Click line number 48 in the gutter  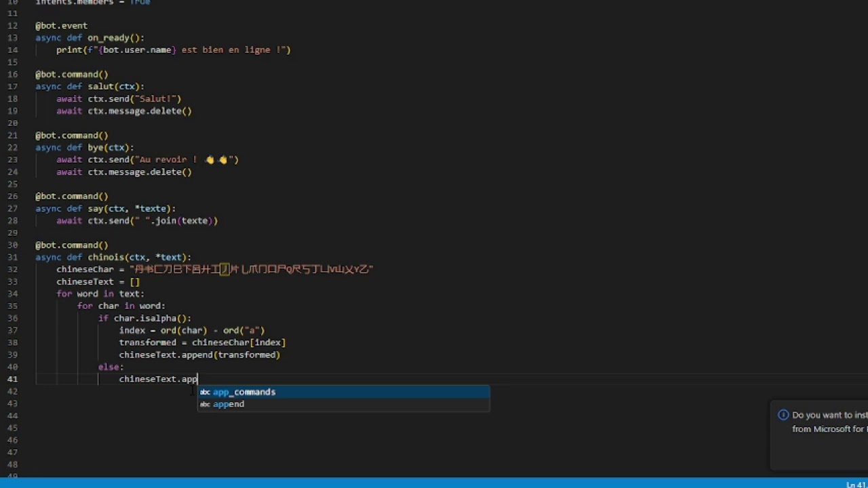[x=12, y=464]
